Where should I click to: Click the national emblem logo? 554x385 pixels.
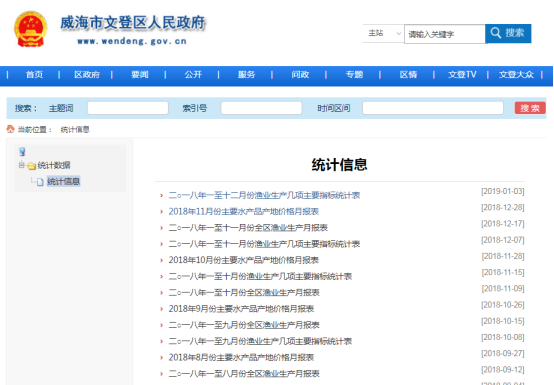pos(30,29)
